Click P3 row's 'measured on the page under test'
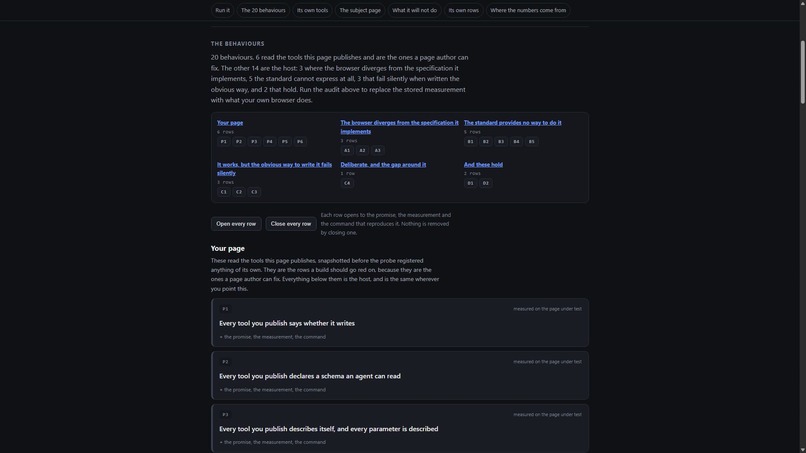This screenshot has height=453, width=806. point(547,414)
